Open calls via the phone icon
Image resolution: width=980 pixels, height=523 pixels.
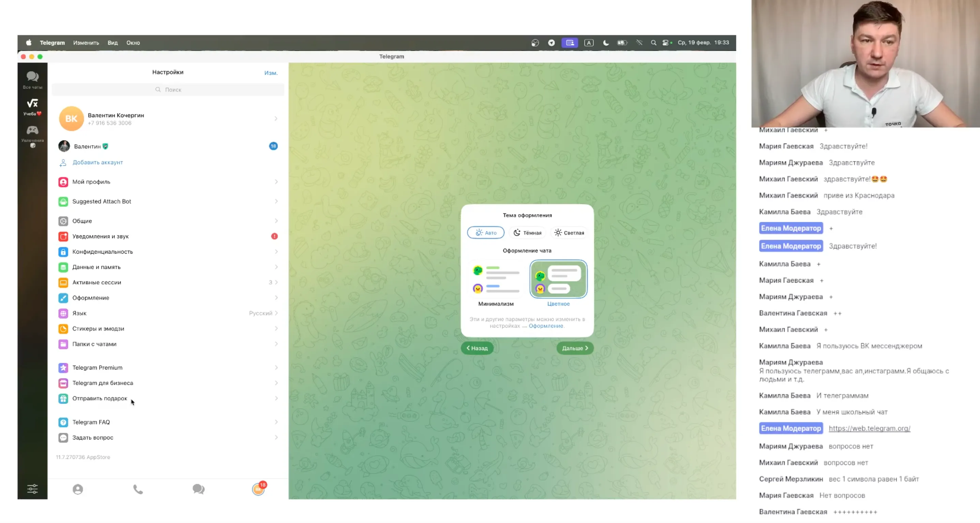click(138, 489)
